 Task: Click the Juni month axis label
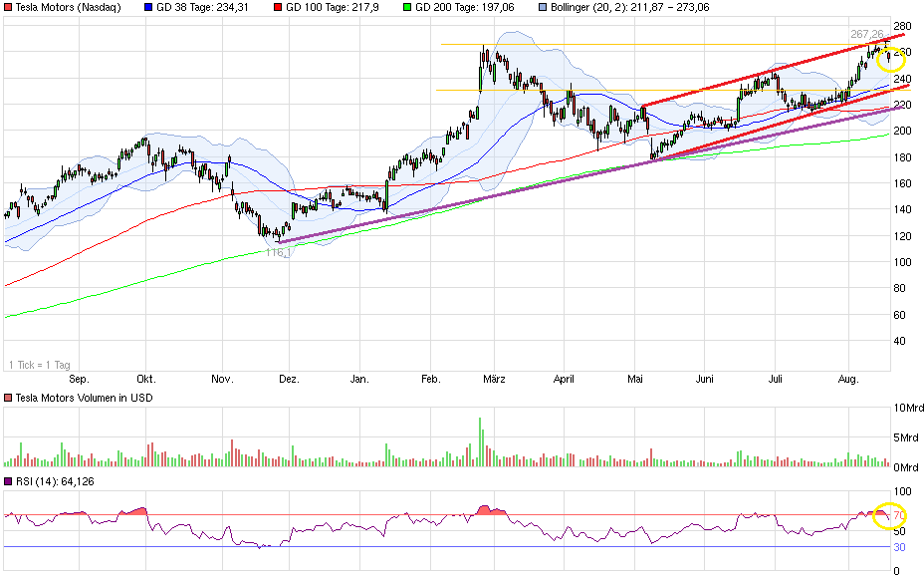click(705, 380)
